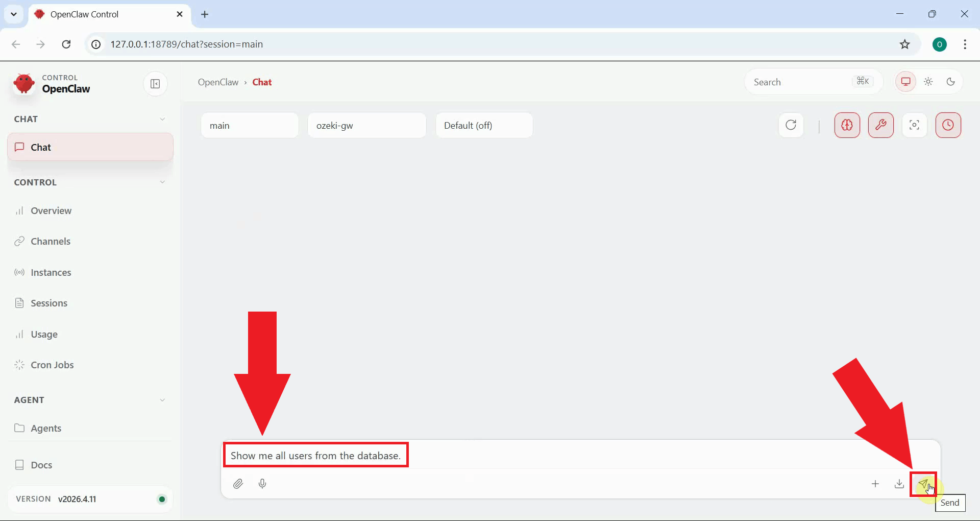This screenshot has width=980, height=521.
Task: Collapse the sidebar with the panel icon
Action: 155,84
